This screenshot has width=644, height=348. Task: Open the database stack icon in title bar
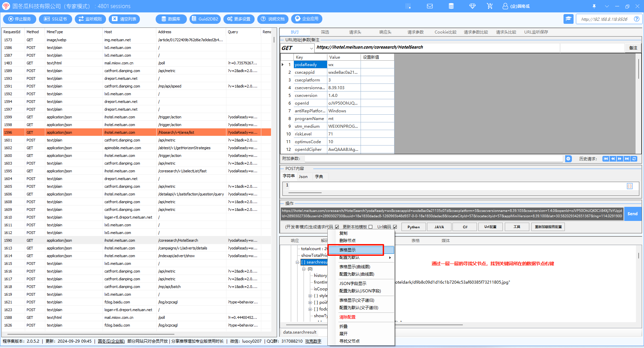(x=451, y=6)
